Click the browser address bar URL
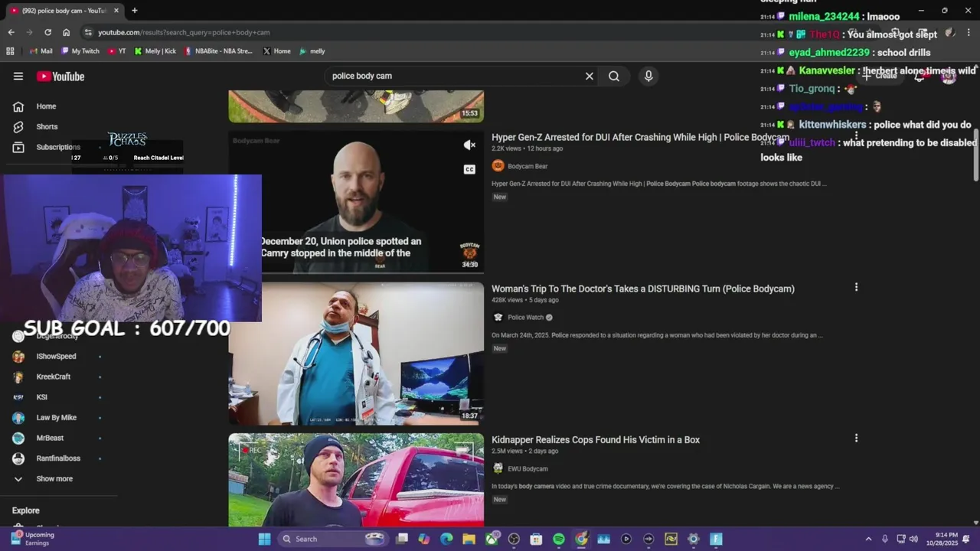Viewport: 980px width, 551px height. (184, 32)
